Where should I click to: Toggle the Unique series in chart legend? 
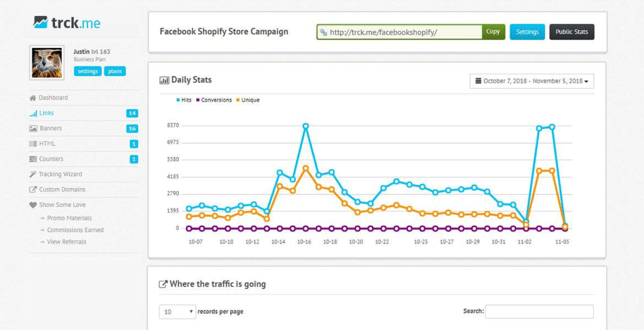pyautogui.click(x=248, y=100)
